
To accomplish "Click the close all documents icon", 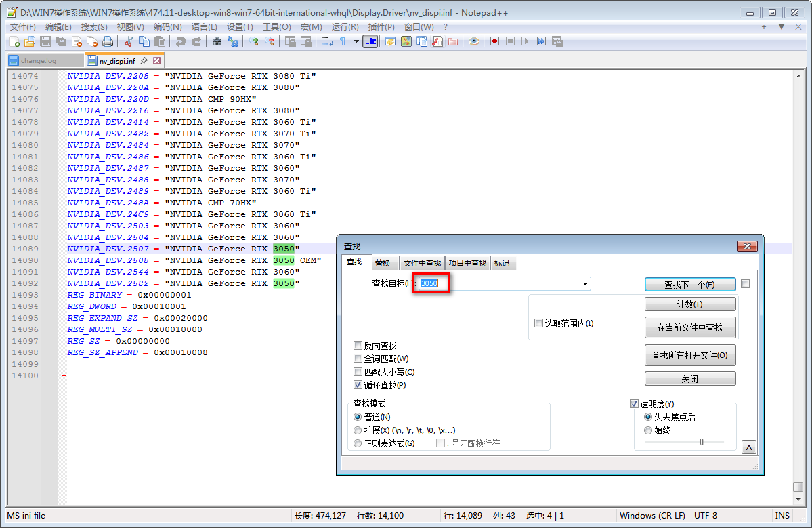I will 92,41.
